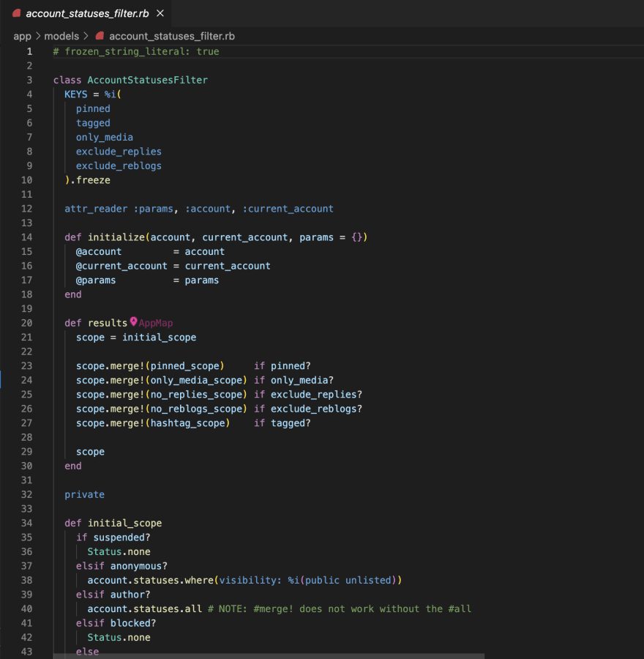Image resolution: width=644 pixels, height=659 pixels.
Task: Click the 'pinned' key symbol on line 5
Action: [93, 108]
